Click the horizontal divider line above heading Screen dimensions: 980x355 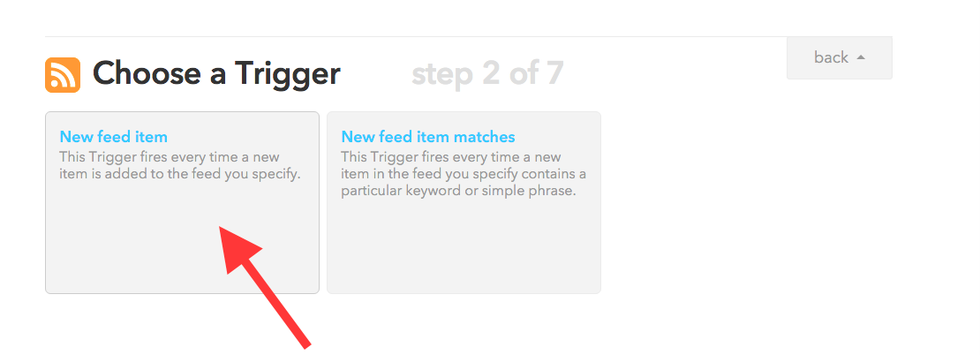[x=469, y=36]
